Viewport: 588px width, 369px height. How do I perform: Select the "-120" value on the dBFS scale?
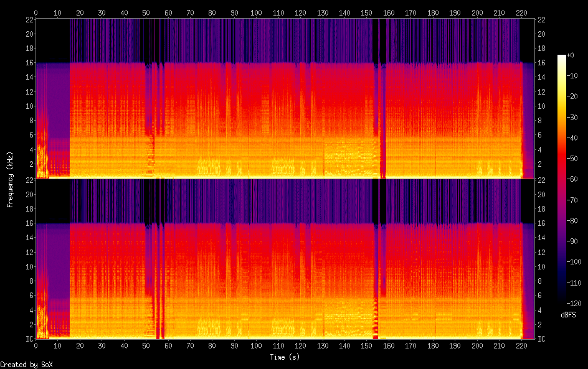pyautogui.click(x=574, y=304)
